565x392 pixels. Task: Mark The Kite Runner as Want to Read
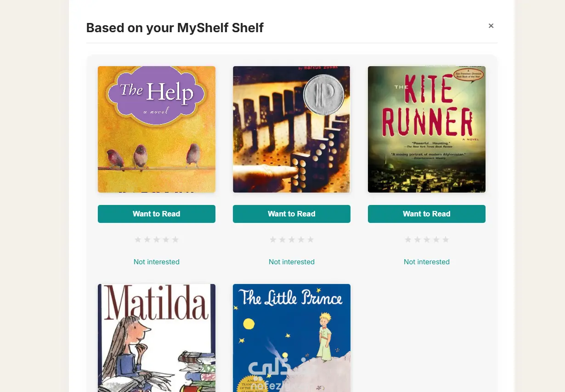pos(426,214)
